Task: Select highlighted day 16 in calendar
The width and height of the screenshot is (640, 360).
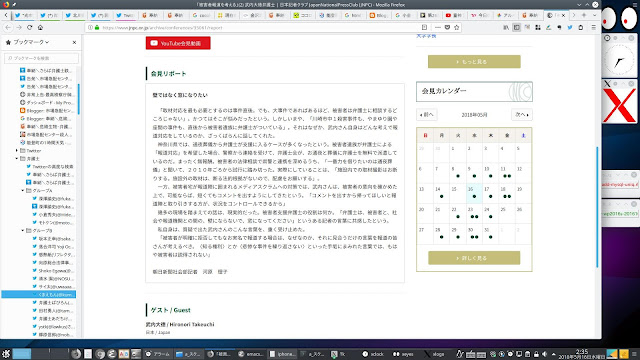Action: point(474,193)
